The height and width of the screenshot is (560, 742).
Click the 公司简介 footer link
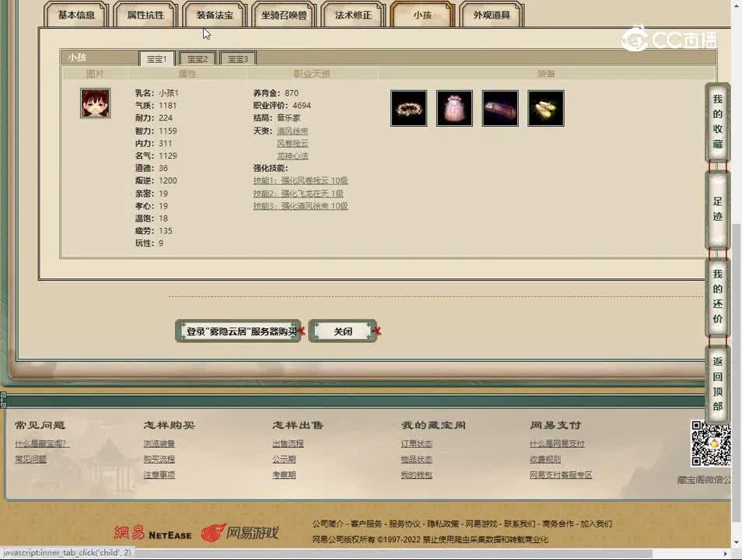tap(327, 523)
